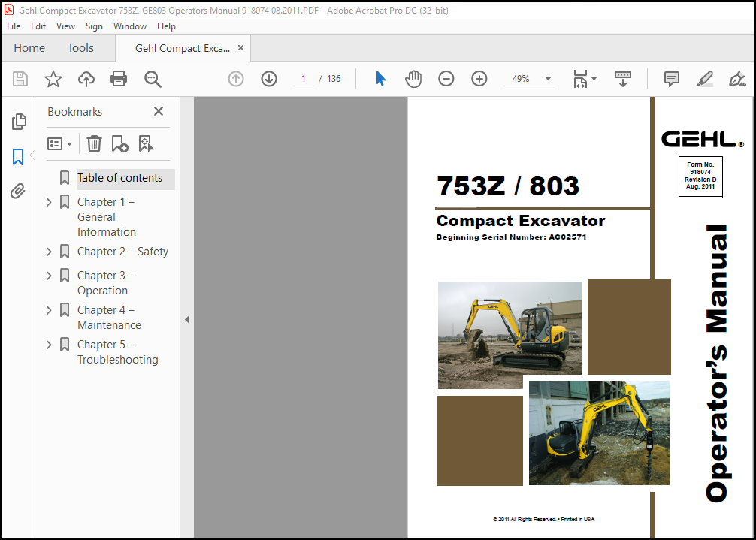This screenshot has width=756, height=540.
Task: Open the Sign document tool
Action: click(x=737, y=79)
